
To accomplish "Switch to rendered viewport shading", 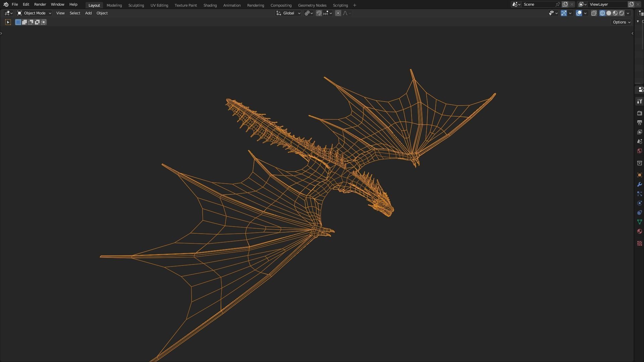I will coord(622,13).
